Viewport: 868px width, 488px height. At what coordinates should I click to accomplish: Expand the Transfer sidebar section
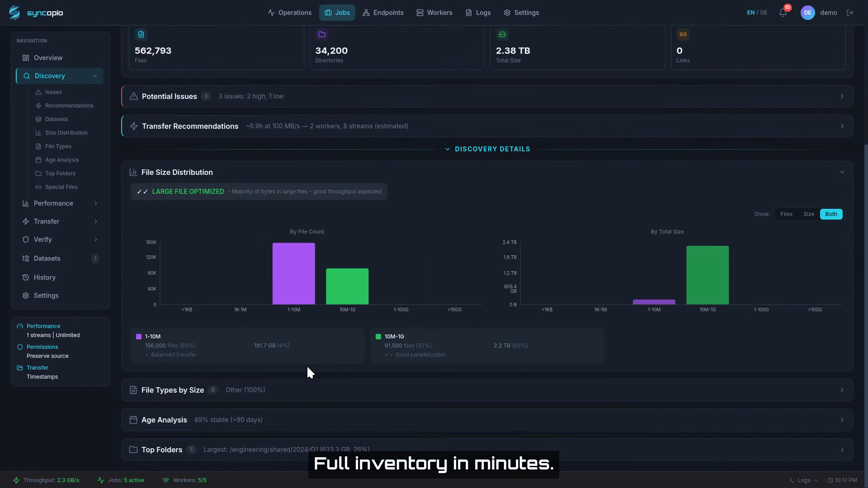tap(96, 221)
